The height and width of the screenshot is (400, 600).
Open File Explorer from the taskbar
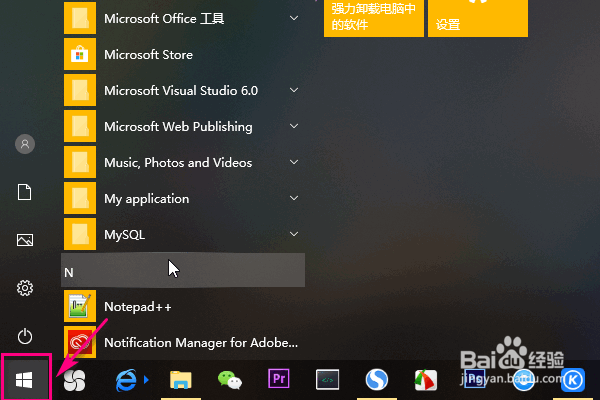pyautogui.click(x=181, y=380)
